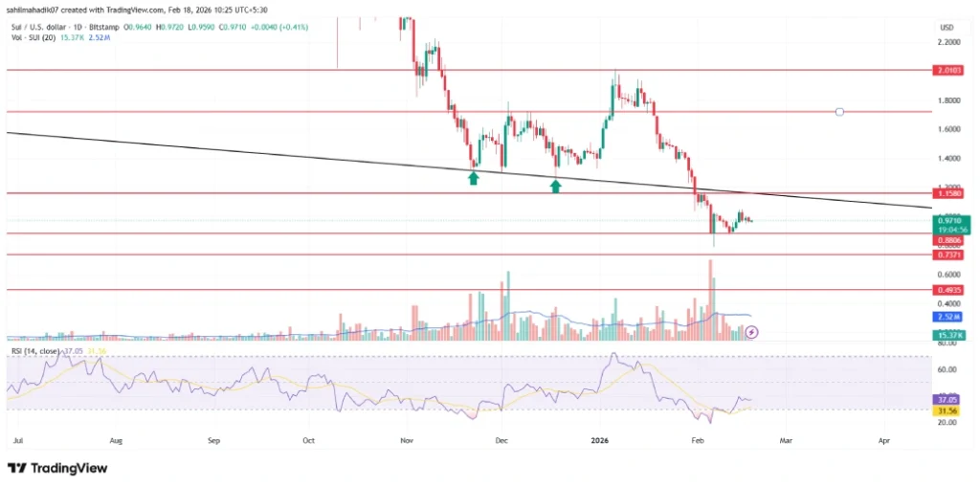Click the purple lightning bolt icon

[751, 332]
